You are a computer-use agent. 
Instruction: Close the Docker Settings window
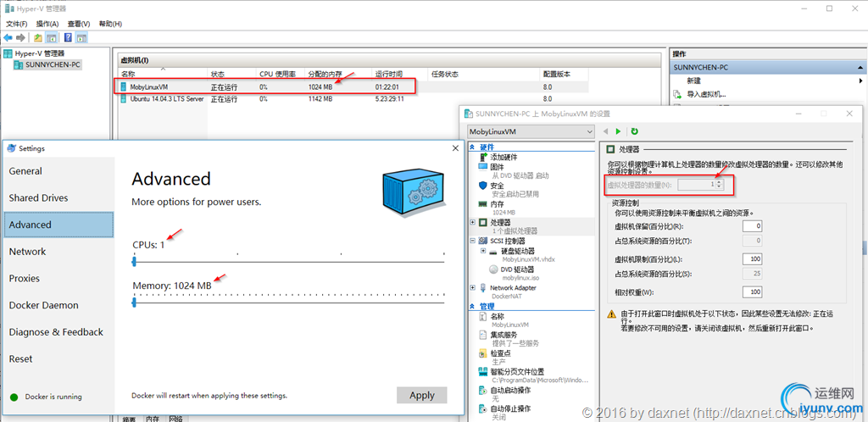455,148
